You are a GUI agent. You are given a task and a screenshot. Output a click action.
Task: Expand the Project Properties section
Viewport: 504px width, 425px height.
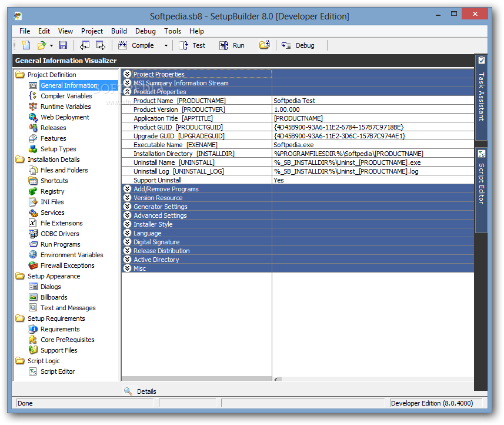tap(127, 74)
